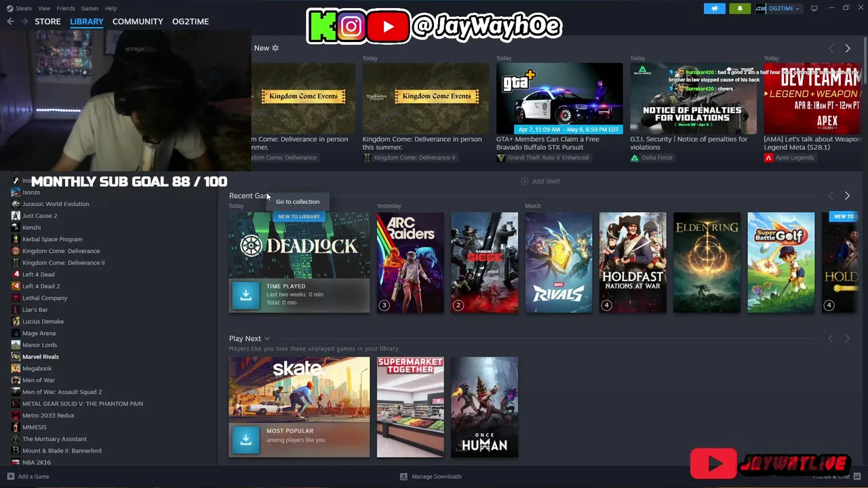Click the Manage Downloads icon

pyautogui.click(x=403, y=476)
